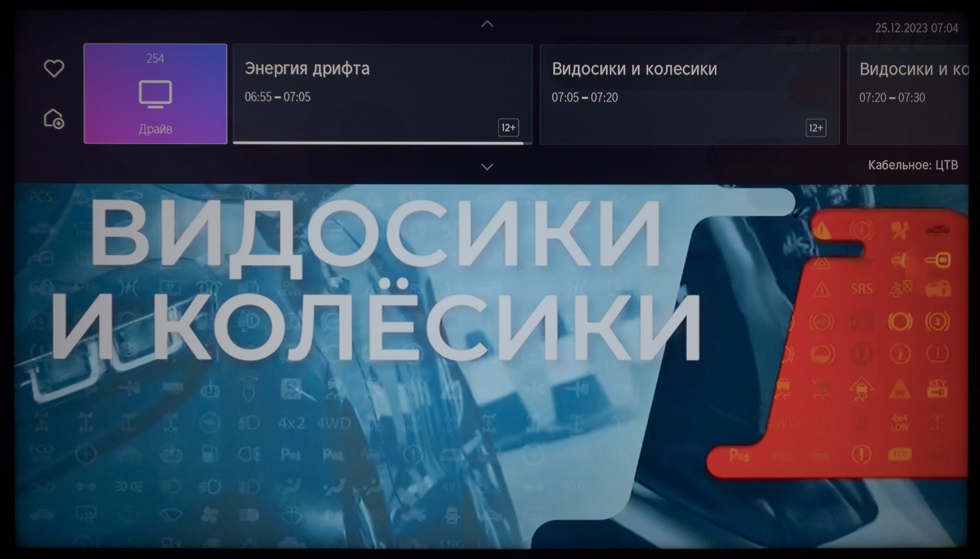Click the 07:20 – 07:30 time slot
This screenshot has width=980, height=559.
[x=892, y=98]
